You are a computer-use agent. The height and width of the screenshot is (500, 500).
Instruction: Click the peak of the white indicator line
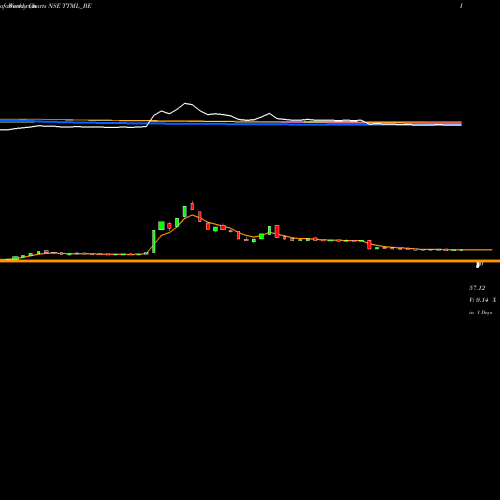pos(186,103)
